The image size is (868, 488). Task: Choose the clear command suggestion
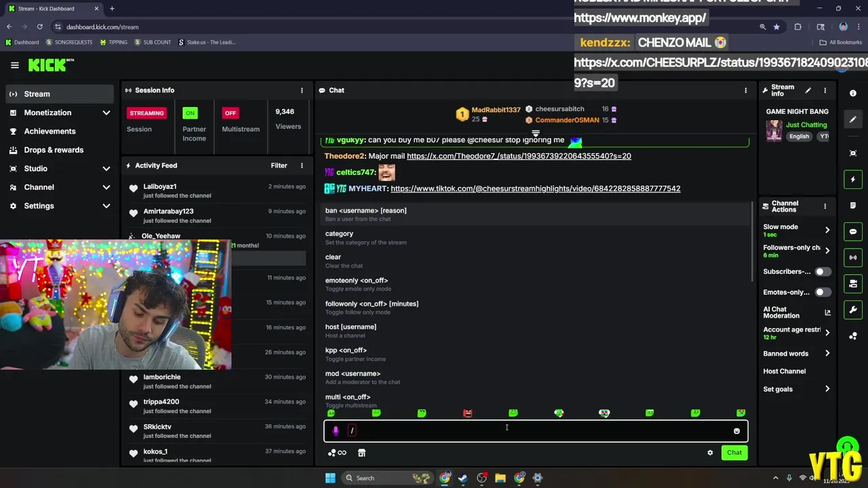[x=536, y=261]
